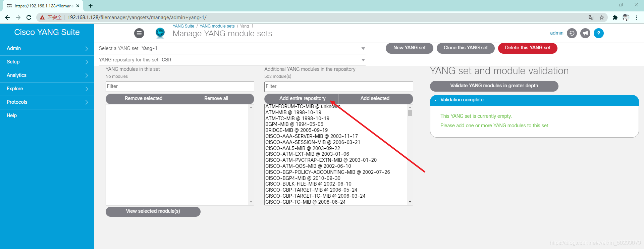Select CISCO-BGP-POLICY-ACCOUNTING-MIB module
This screenshot has width=644, height=249.
[x=336, y=172]
